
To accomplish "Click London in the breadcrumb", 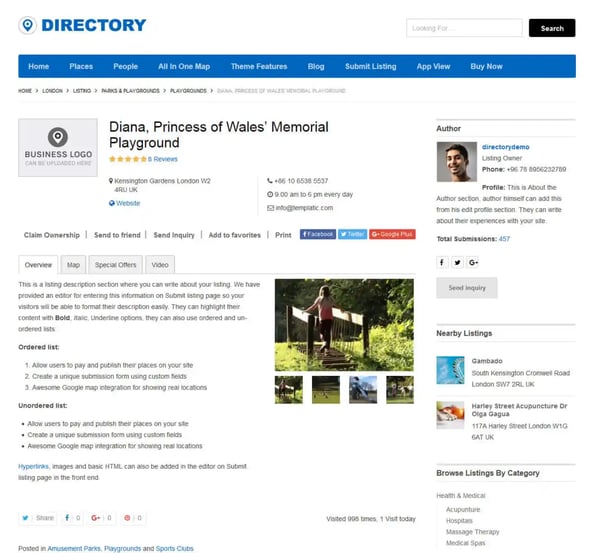I will click(52, 91).
